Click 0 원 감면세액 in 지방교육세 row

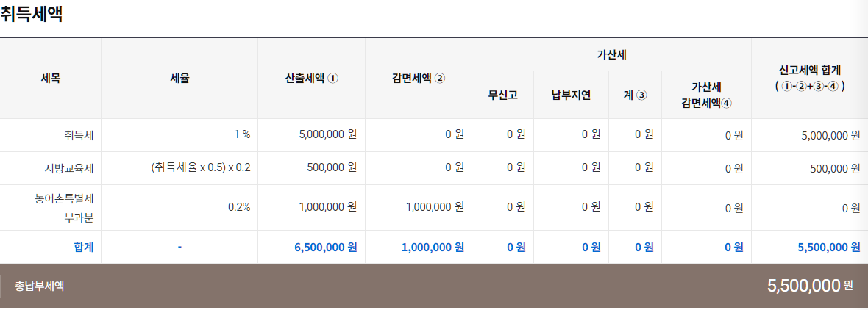[x=455, y=167]
